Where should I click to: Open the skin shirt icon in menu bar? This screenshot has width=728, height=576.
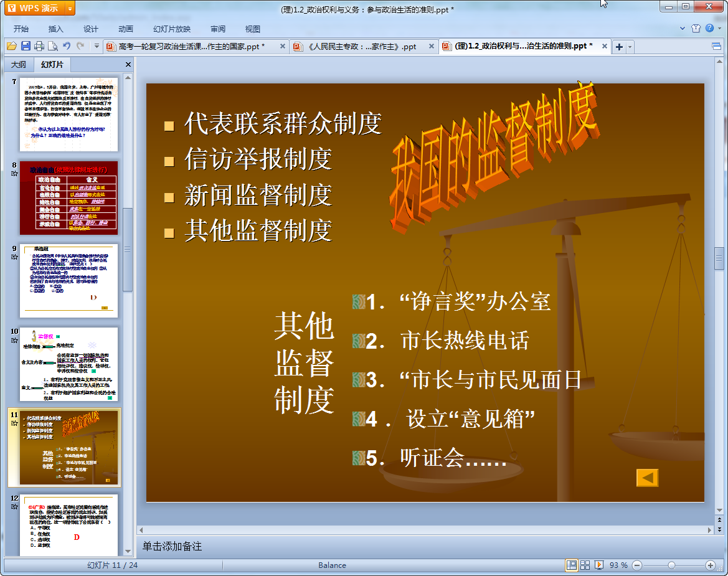click(696, 28)
